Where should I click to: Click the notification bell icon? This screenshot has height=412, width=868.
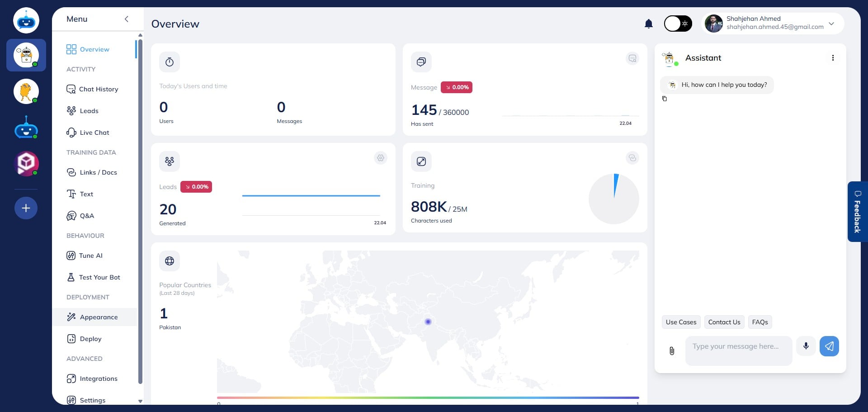(648, 24)
